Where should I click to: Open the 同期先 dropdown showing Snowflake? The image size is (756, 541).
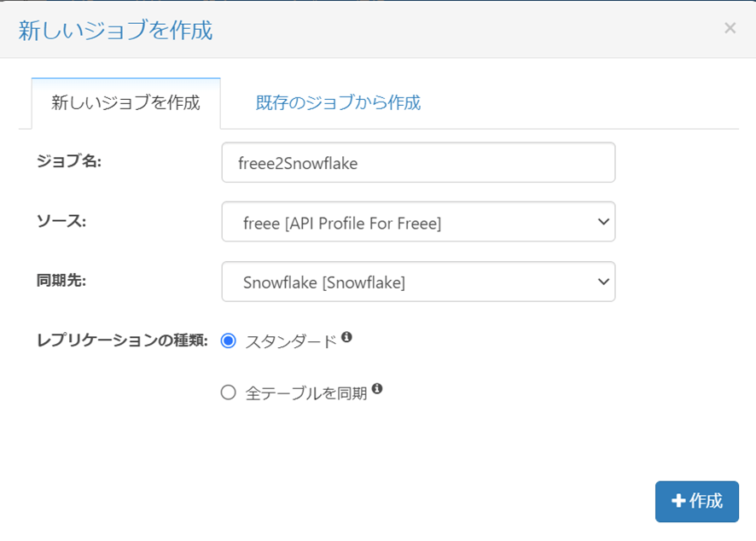pos(417,282)
